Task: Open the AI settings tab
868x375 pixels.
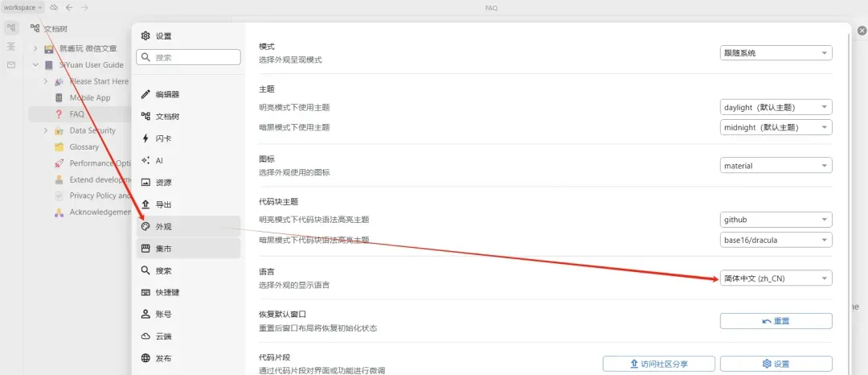Action: [188, 161]
